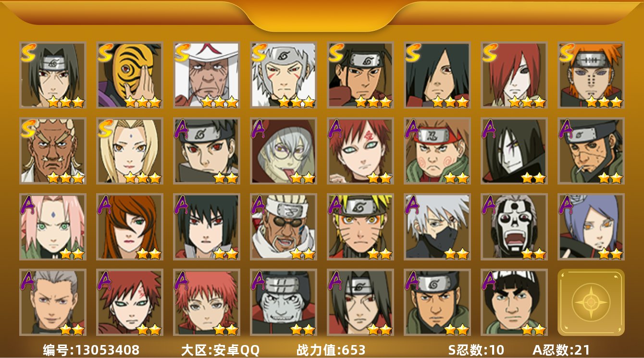Select the blonde spiky-haired whiskered ninja portrait
Image resolution: width=644 pixels, height=358 pixels.
[360, 227]
